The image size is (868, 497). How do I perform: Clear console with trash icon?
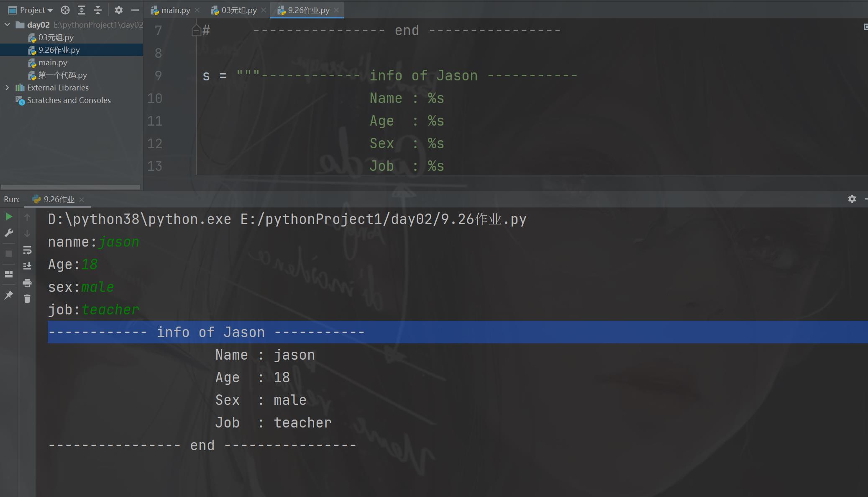(x=27, y=299)
